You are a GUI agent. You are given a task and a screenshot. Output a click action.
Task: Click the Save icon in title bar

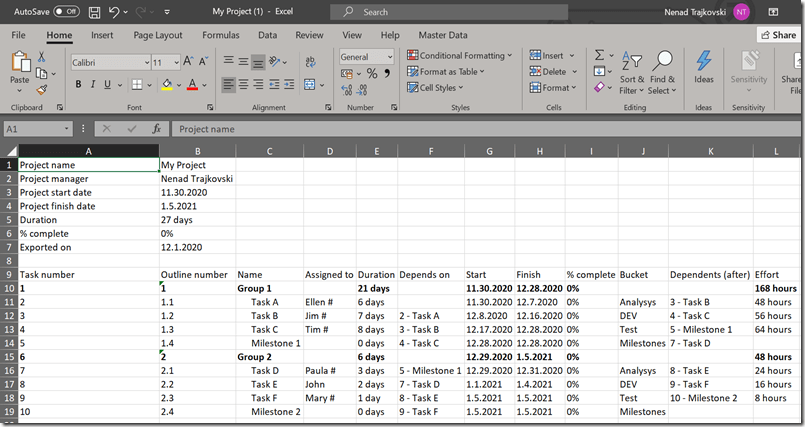pos(94,12)
